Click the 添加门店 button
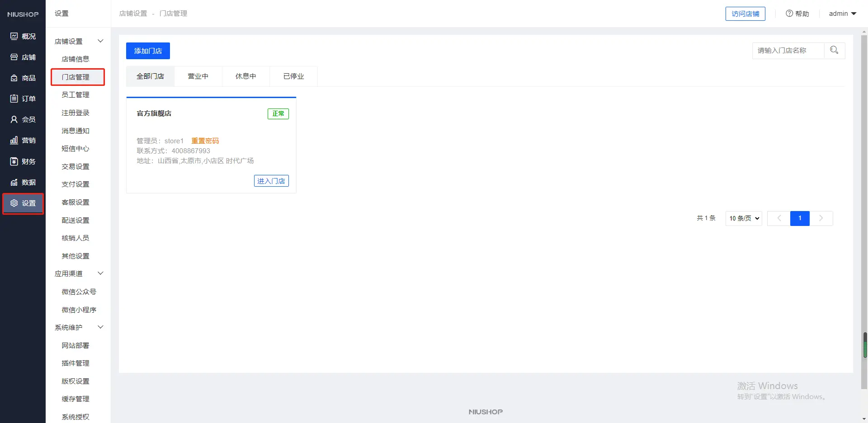 tap(148, 51)
